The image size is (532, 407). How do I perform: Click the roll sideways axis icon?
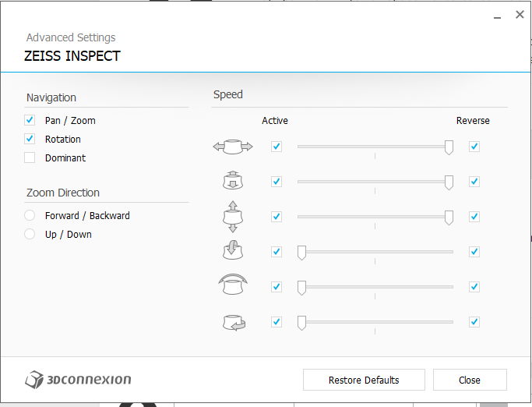pos(233,286)
